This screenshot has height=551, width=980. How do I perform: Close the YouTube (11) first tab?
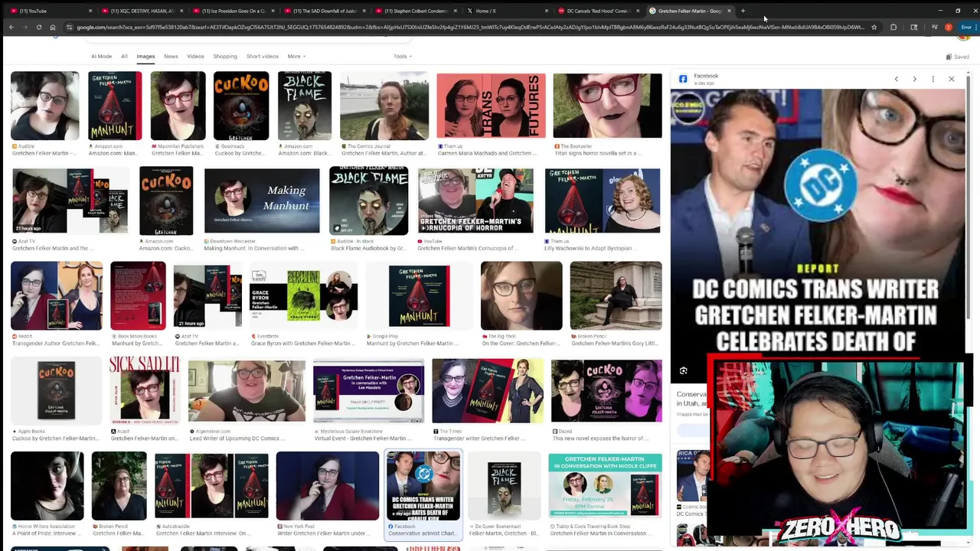(90, 11)
